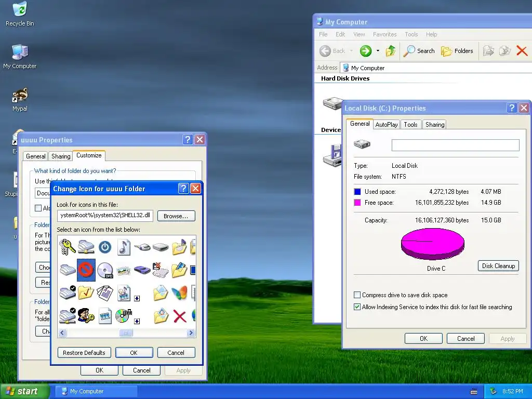Select the purple scanner device icon
This screenshot has width=532, height=399.
[x=142, y=270]
